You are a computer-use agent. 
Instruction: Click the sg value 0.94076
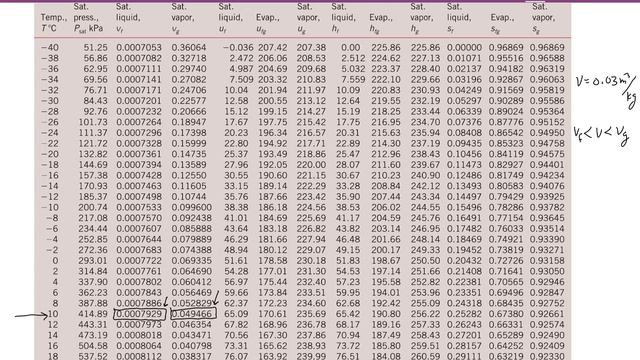547,186
